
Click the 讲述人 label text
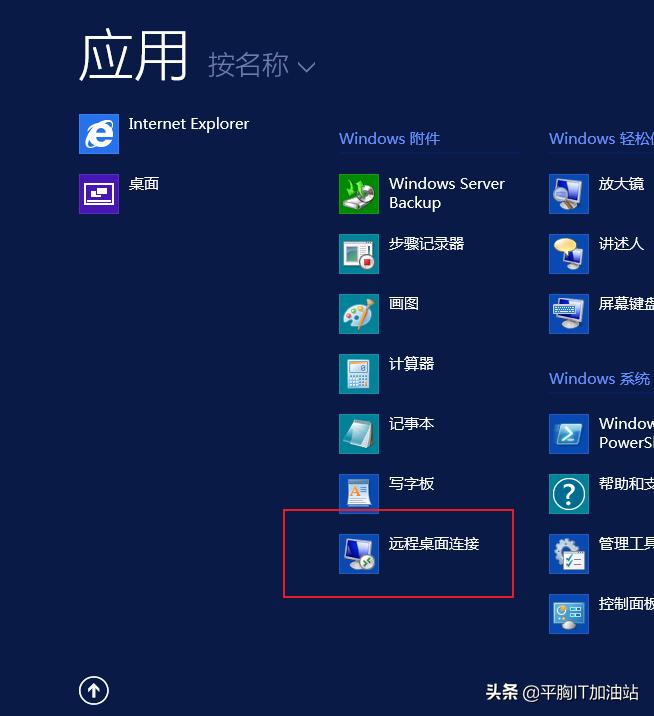coord(621,244)
